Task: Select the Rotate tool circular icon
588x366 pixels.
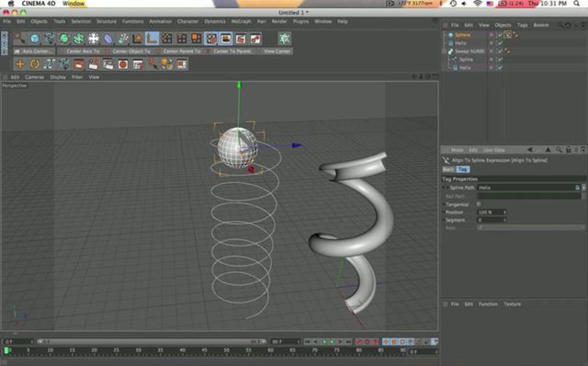Action: [x=35, y=64]
